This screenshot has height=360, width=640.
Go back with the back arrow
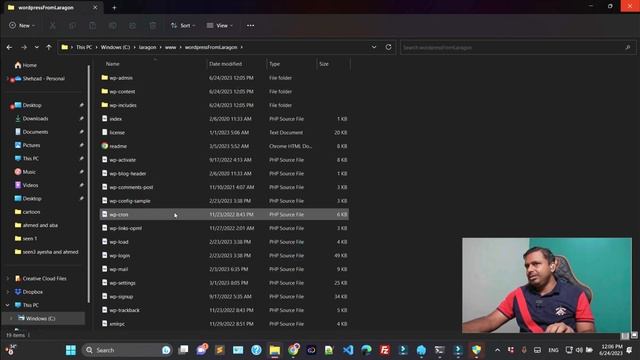click(9, 47)
